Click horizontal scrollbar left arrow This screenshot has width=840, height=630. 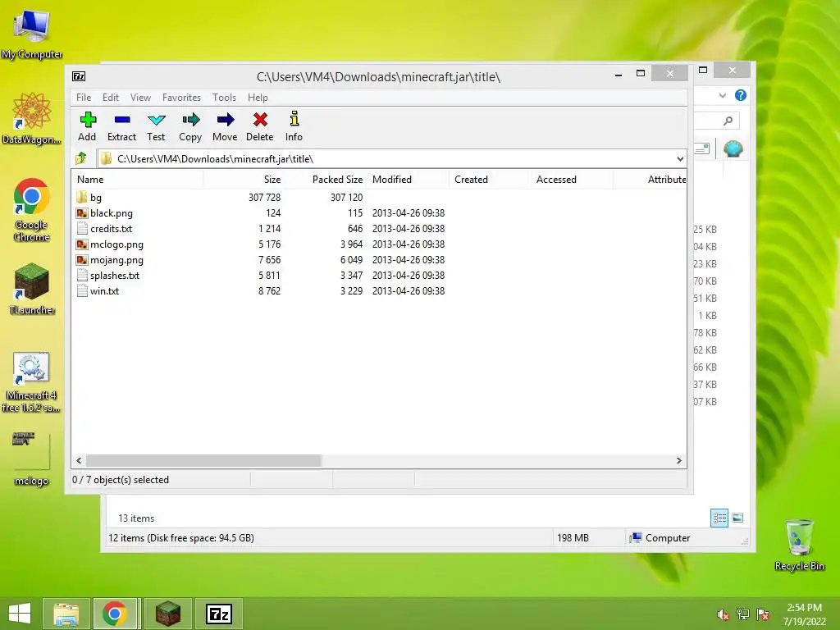coord(79,461)
